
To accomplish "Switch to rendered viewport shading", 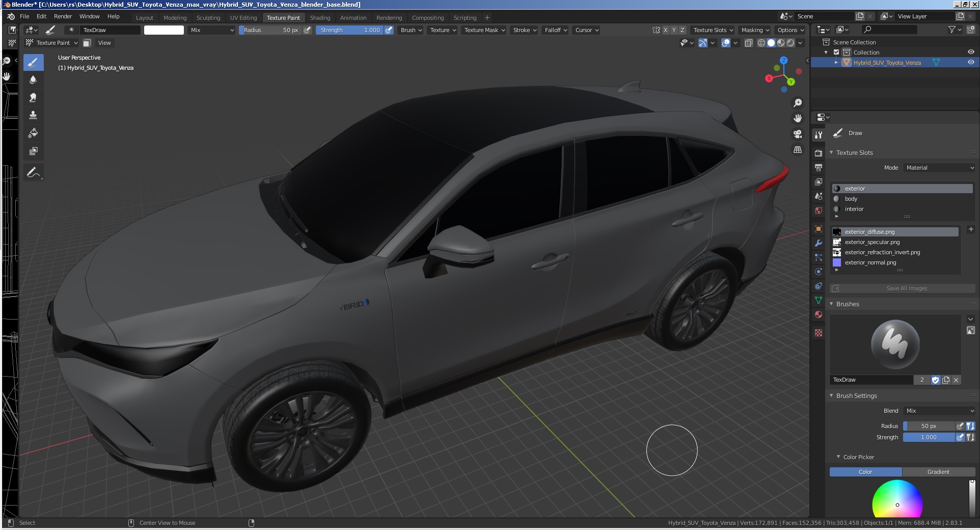I will click(x=791, y=43).
